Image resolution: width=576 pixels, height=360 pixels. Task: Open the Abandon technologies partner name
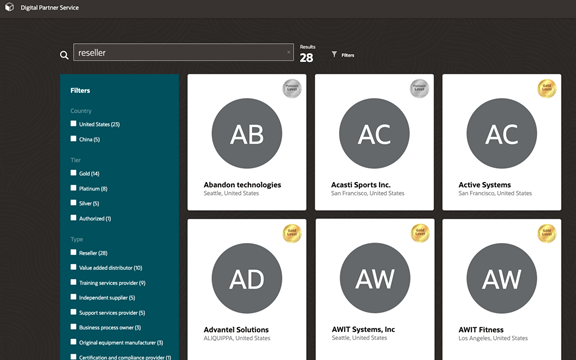(x=242, y=185)
